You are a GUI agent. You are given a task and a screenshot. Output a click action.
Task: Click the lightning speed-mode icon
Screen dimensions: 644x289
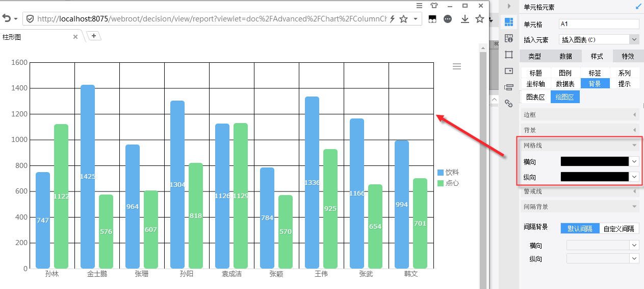(392, 19)
